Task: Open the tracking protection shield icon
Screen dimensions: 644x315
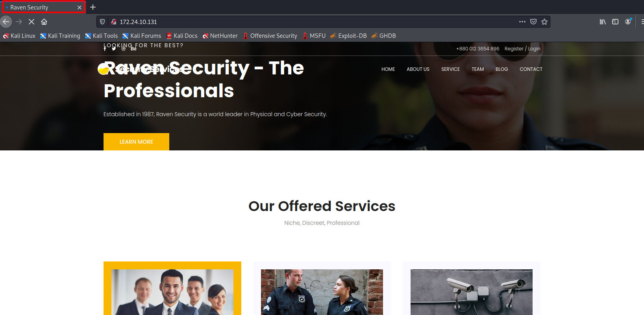Action: [x=102, y=22]
